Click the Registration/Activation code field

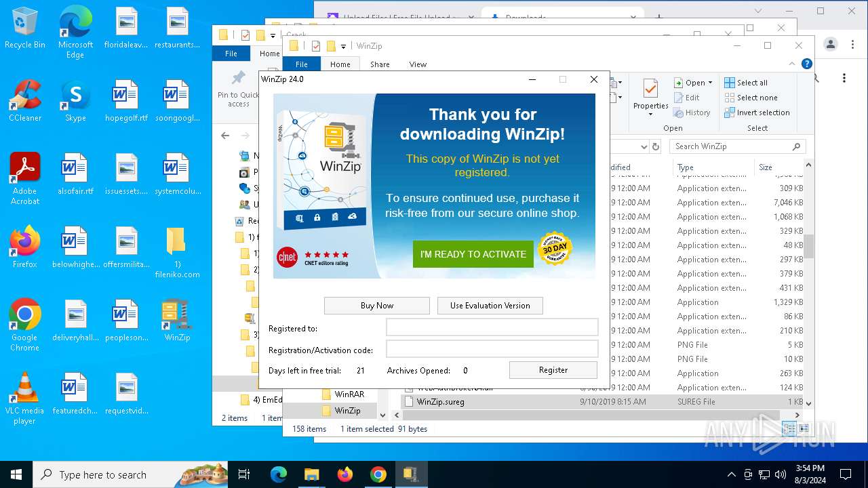coord(492,349)
